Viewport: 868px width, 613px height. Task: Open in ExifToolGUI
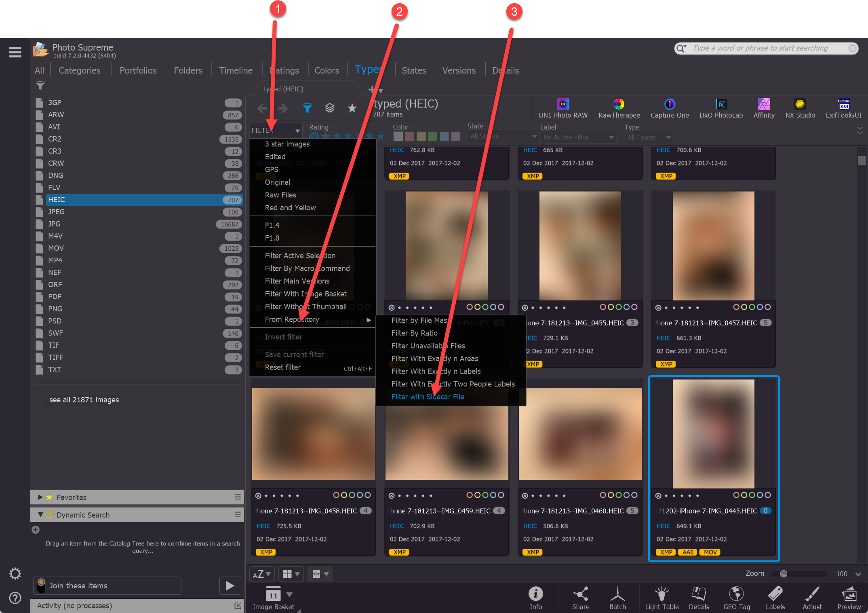tap(843, 108)
